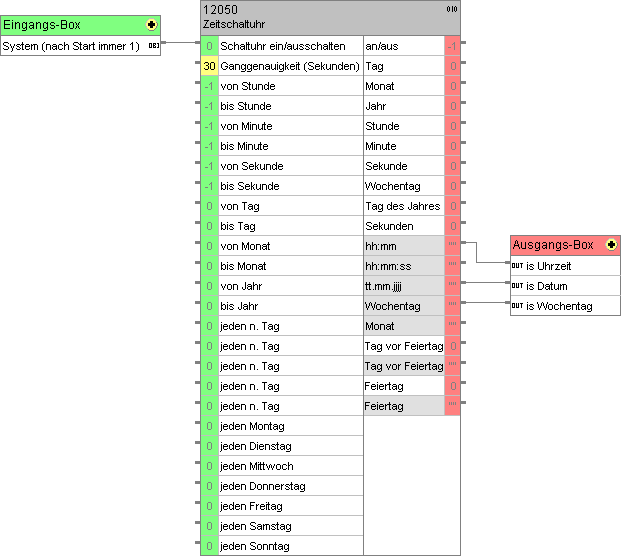Image resolution: width=621 pixels, height=556 pixels.
Task: Select System (nach Start immer 1) entry
Action: (x=72, y=46)
